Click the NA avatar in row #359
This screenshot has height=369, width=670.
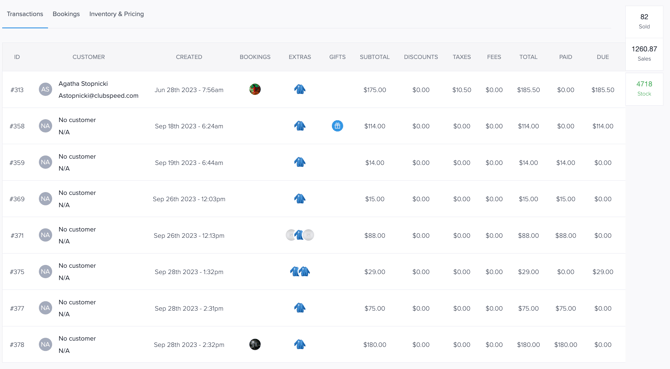click(45, 162)
